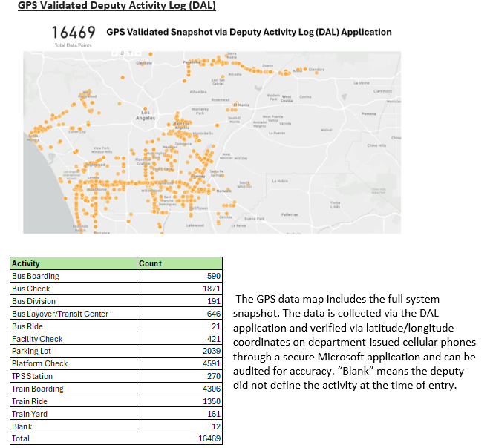Click the copy visual icon above the map

point(121,53)
